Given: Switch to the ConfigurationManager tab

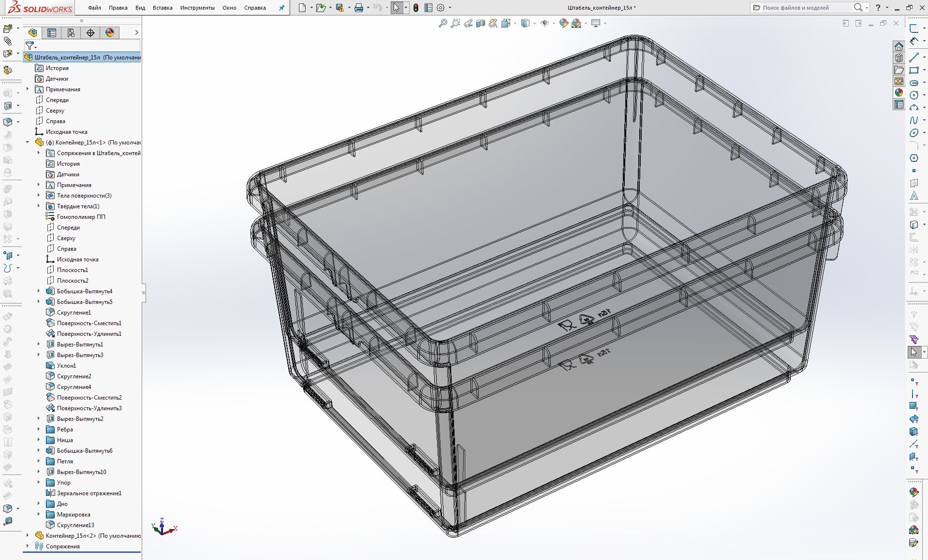Looking at the screenshot, I should click(71, 32).
